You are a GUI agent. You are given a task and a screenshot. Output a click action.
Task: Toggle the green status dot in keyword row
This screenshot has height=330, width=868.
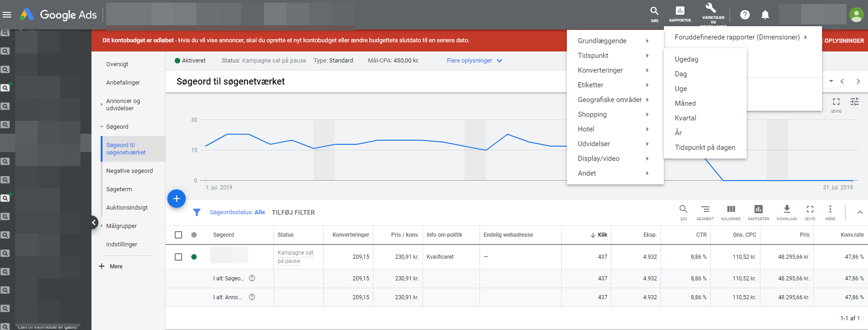[194, 257]
